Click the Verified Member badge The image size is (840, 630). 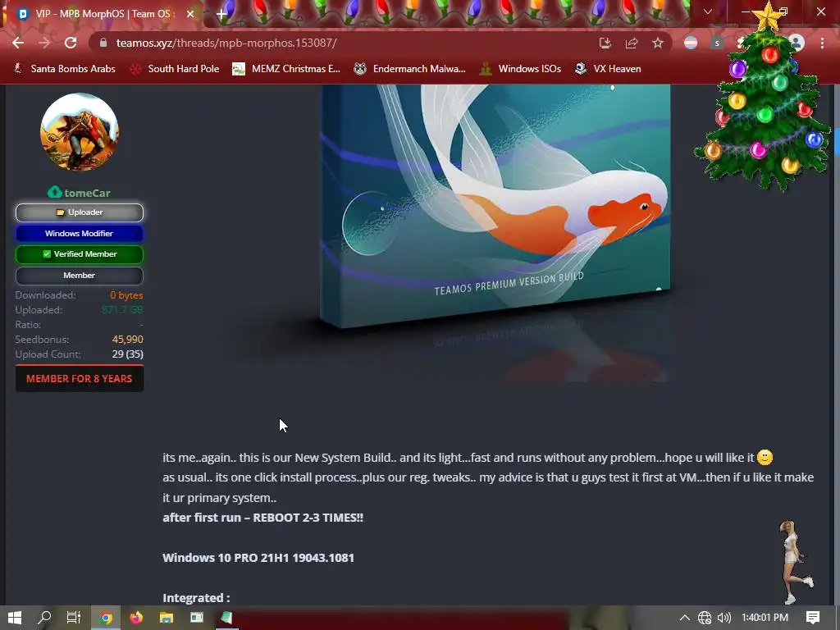(x=80, y=254)
